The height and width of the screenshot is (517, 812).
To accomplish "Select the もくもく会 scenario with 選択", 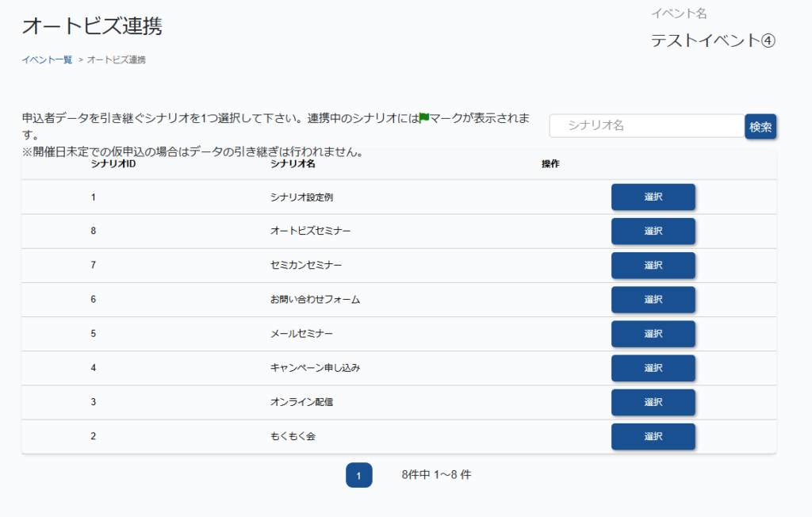I will click(653, 436).
